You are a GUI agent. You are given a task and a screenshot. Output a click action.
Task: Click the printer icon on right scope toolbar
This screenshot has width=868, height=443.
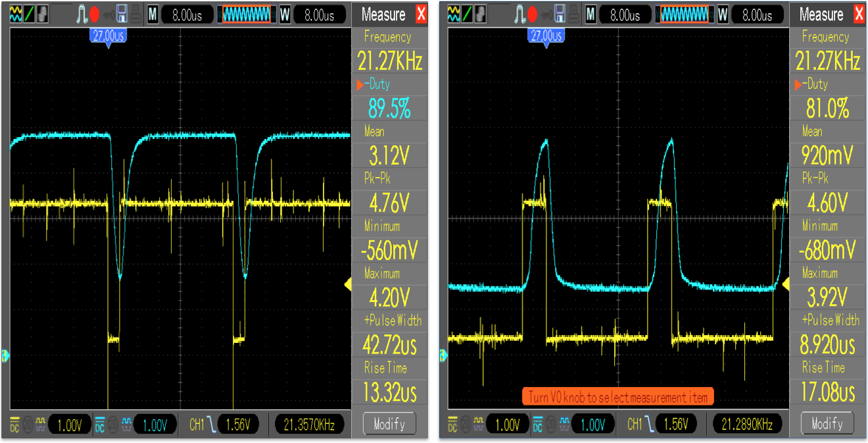click(x=572, y=14)
